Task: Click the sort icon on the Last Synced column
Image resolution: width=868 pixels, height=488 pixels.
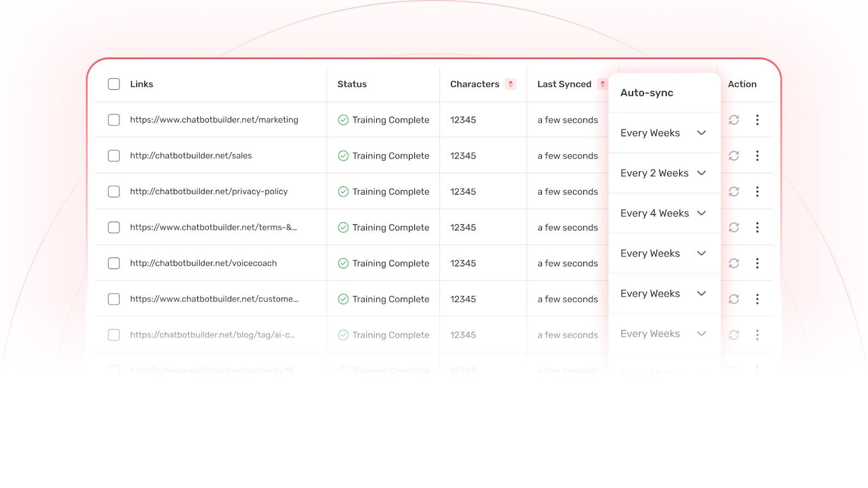Action: coord(601,84)
